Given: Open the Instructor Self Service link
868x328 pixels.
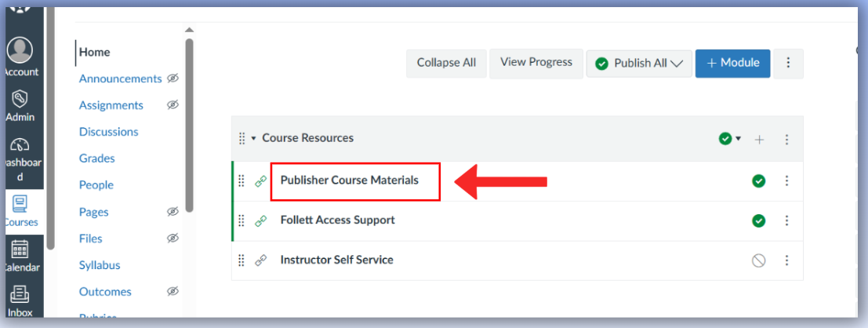Looking at the screenshot, I should coord(337,260).
